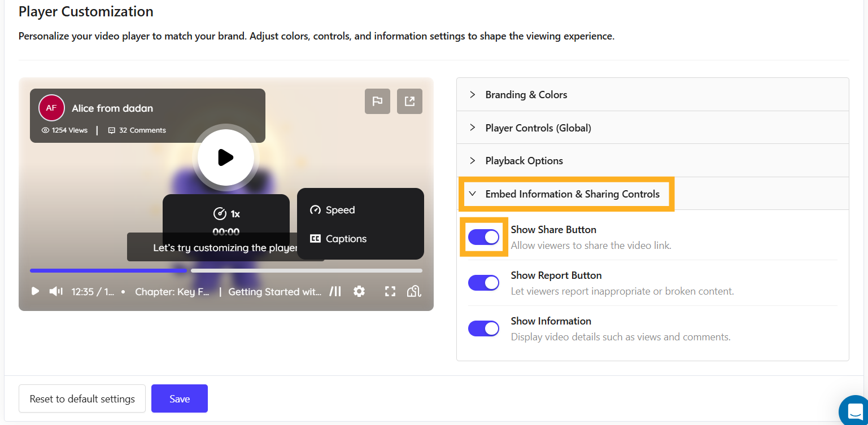Viewport: 868px width, 425px height.
Task: Open the share link icon on the player preview
Action: pos(409,101)
